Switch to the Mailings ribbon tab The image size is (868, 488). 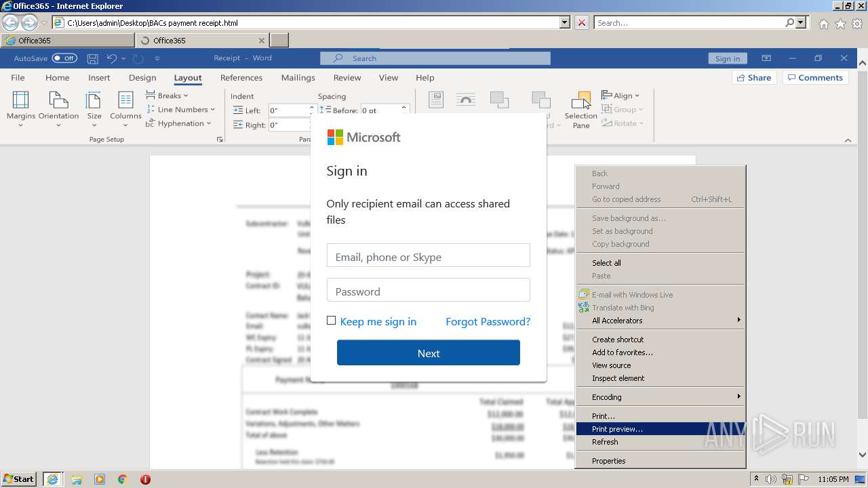click(x=298, y=78)
